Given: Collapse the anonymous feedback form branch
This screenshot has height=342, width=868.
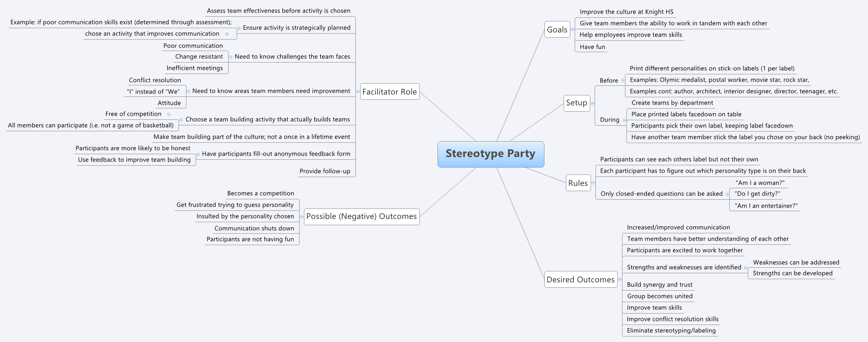Looking at the screenshot, I should point(197,154).
